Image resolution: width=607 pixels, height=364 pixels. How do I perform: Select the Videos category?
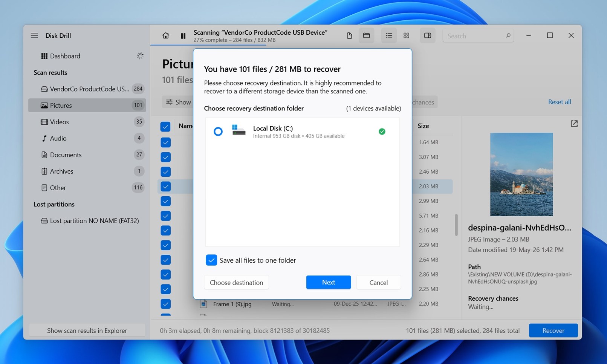pyautogui.click(x=87, y=122)
